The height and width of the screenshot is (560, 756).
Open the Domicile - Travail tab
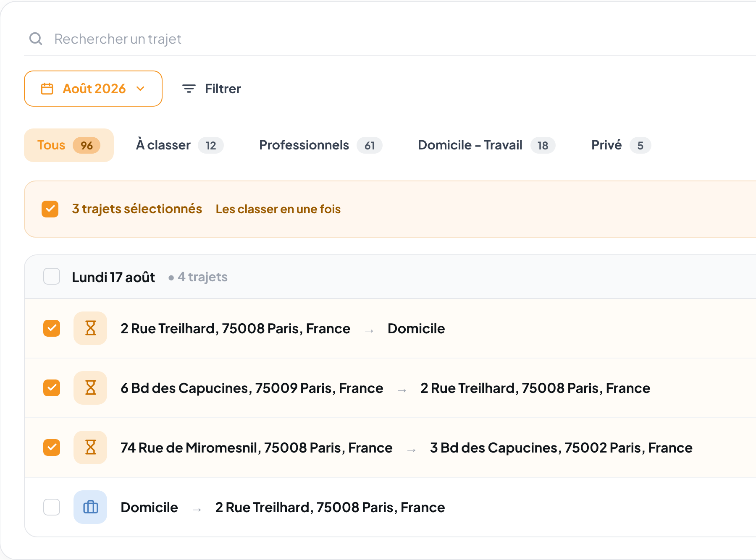486,145
